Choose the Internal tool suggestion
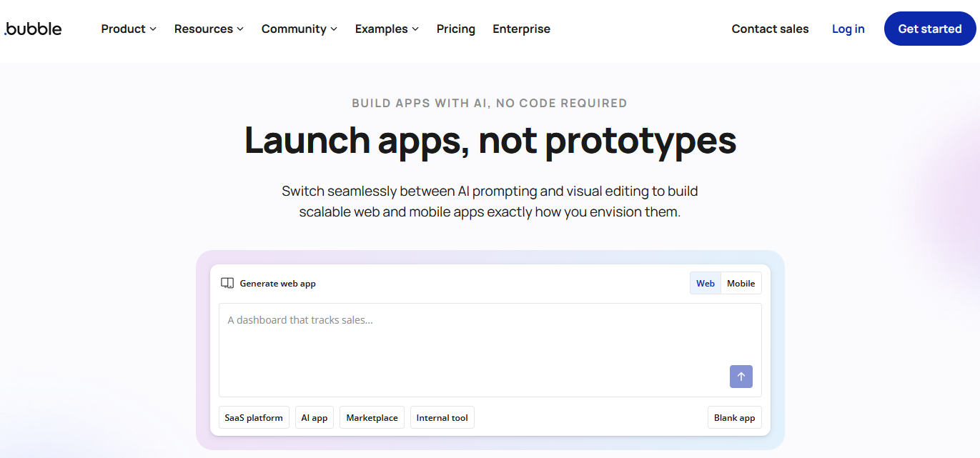980x458 pixels. 442,417
